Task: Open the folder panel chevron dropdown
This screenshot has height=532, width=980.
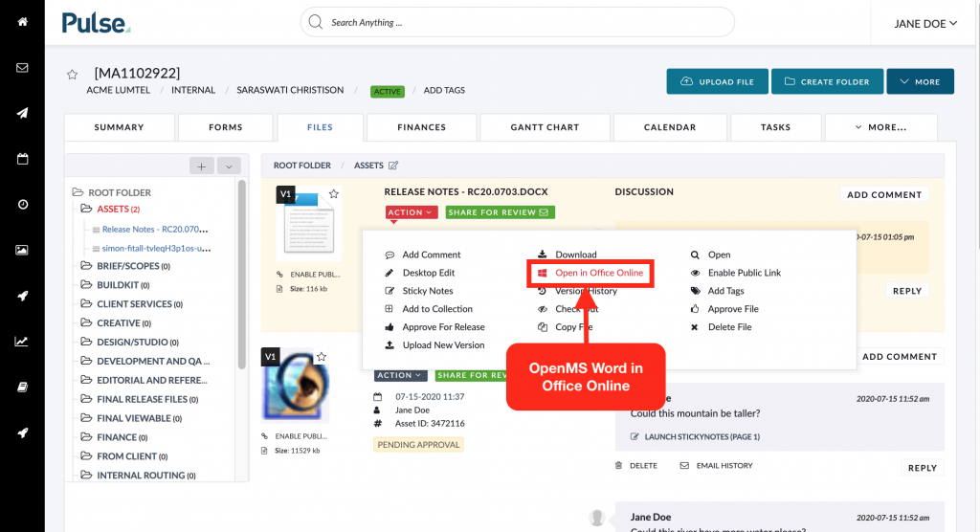Action: [229, 166]
